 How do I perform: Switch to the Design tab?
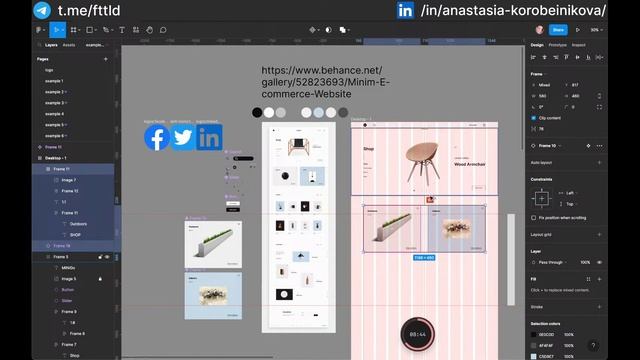point(537,45)
